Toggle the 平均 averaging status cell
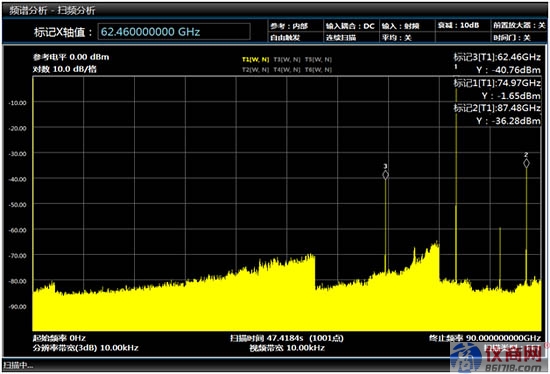 tap(407, 38)
